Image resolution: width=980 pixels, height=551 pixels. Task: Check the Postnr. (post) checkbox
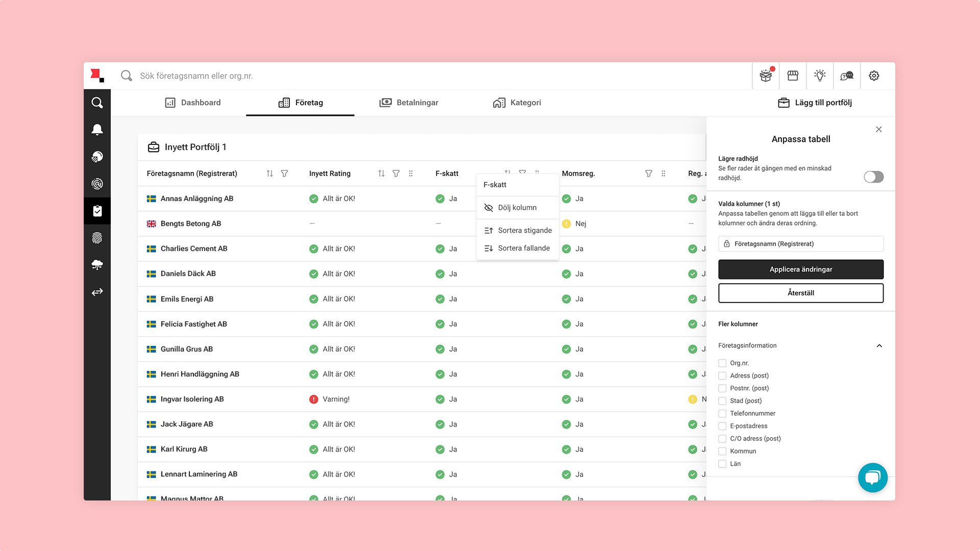(x=722, y=388)
